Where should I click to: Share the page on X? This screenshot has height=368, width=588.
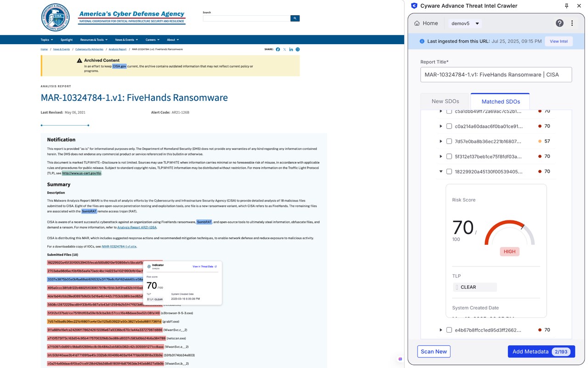point(284,49)
